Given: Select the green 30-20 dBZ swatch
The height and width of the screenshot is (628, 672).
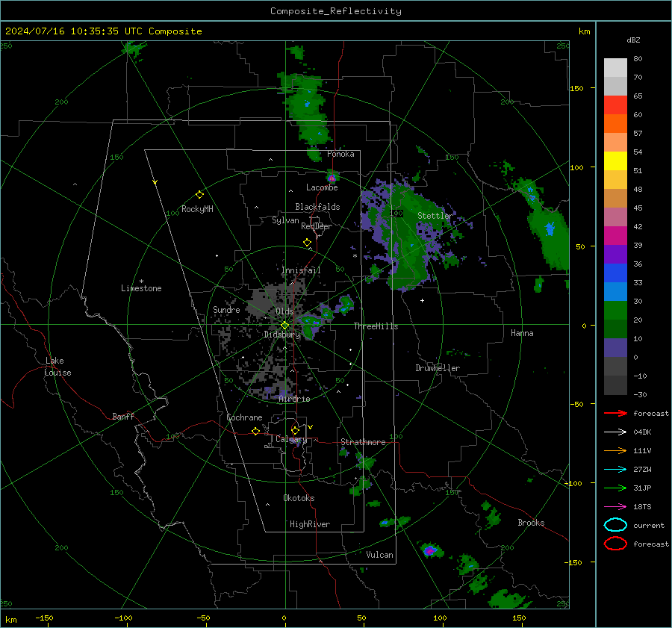Looking at the screenshot, I should [615, 311].
